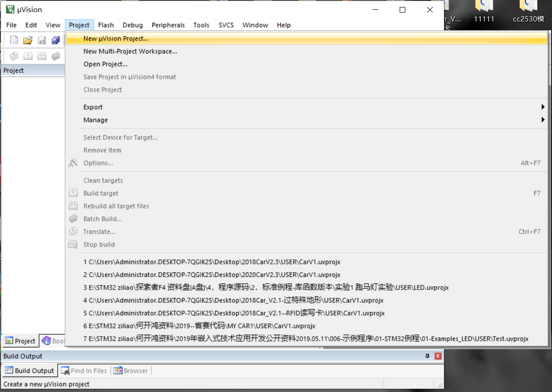Expand the Export submenu
Image resolution: width=552 pixels, height=392 pixels.
pos(307,107)
